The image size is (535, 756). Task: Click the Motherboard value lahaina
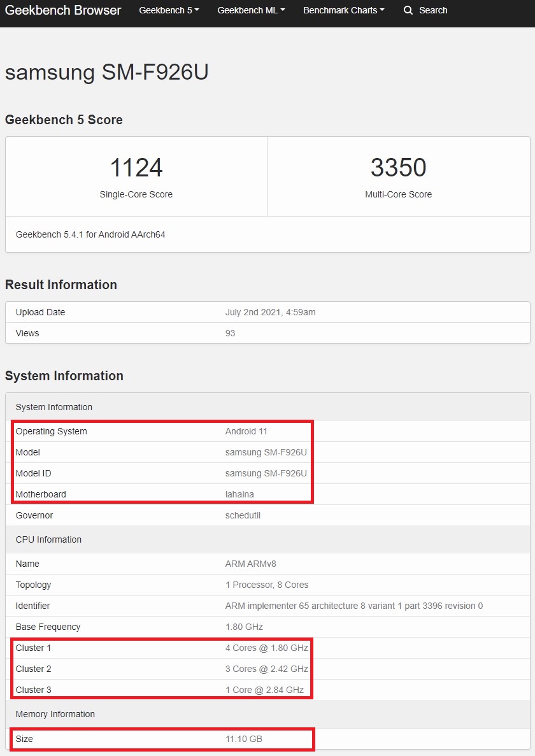pyautogui.click(x=241, y=494)
